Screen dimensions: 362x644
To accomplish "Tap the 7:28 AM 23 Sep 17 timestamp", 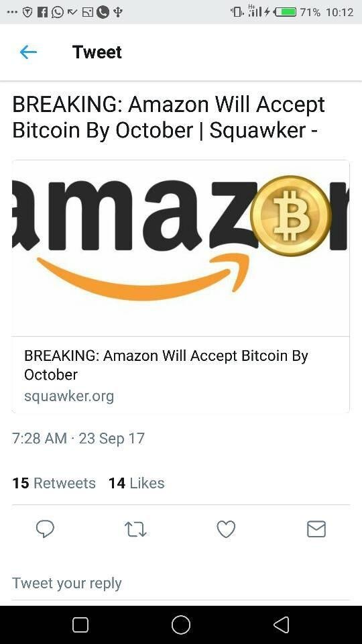I will click(78, 438).
